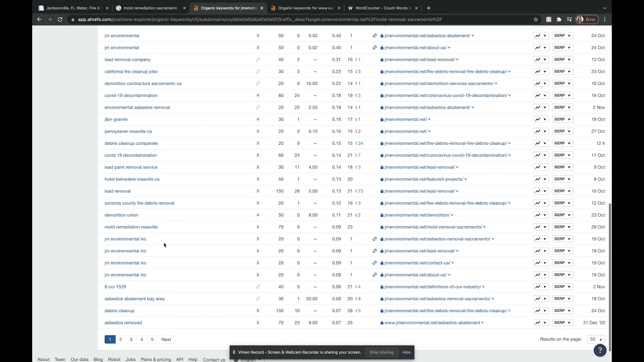Close the WordCounter tab
This screenshot has height=362, width=644.
[x=416, y=8]
